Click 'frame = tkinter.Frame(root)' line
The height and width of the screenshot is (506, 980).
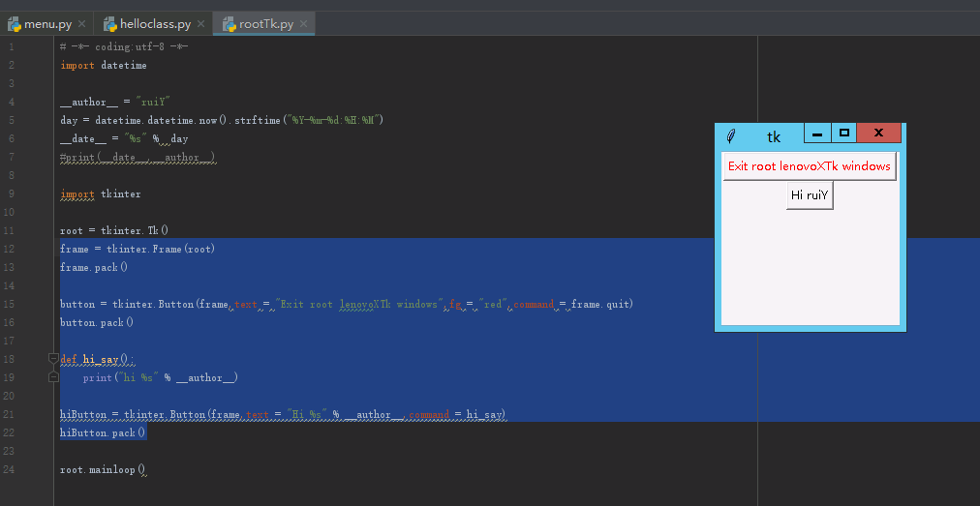coord(138,249)
